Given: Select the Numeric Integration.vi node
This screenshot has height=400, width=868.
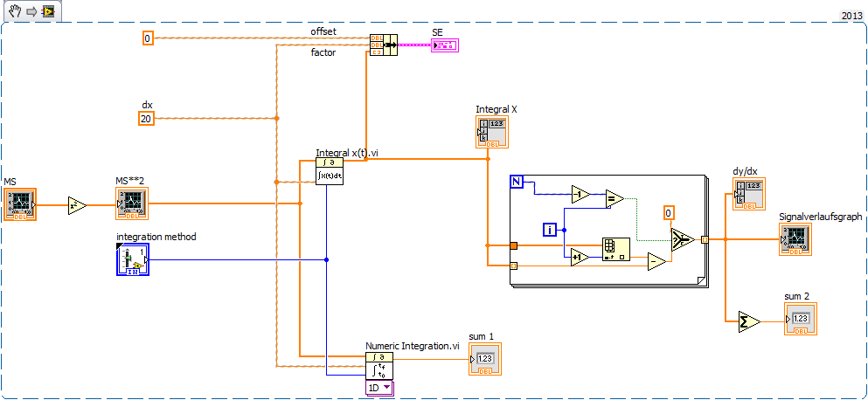Looking at the screenshot, I should [379, 365].
